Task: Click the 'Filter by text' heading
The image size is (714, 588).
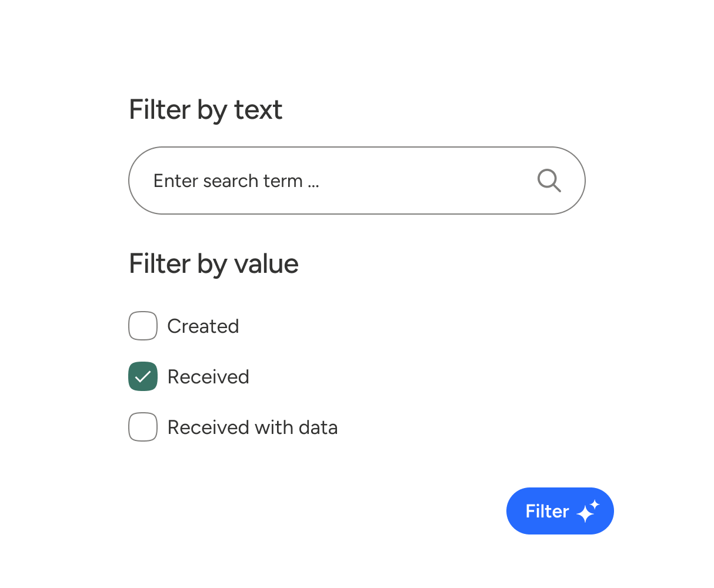Action: (x=205, y=110)
